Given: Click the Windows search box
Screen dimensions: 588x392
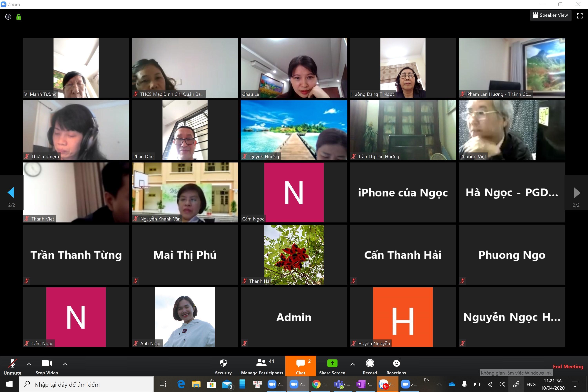Looking at the screenshot, I should tap(86, 385).
